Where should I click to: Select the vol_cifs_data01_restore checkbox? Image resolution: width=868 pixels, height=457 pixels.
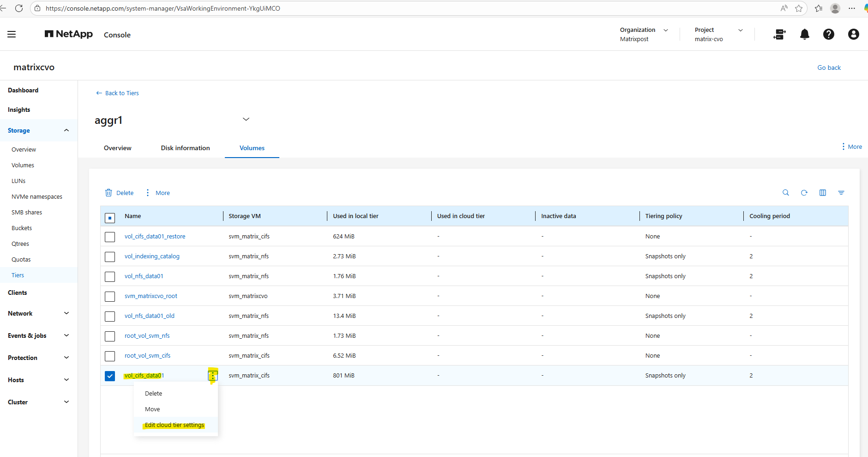pyautogui.click(x=110, y=237)
